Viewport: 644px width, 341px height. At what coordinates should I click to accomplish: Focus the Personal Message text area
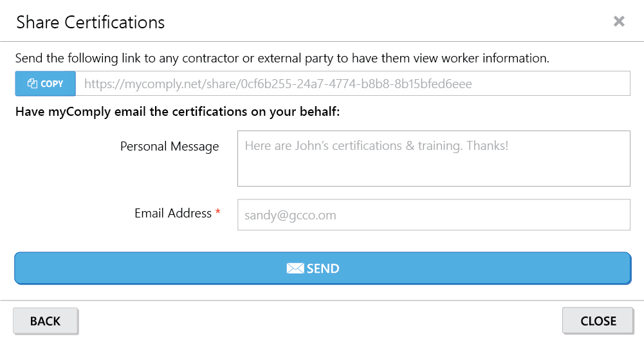(434, 158)
